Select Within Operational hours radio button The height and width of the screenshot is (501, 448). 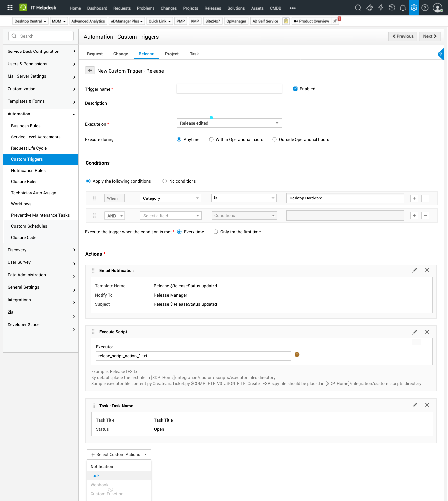[x=211, y=139]
